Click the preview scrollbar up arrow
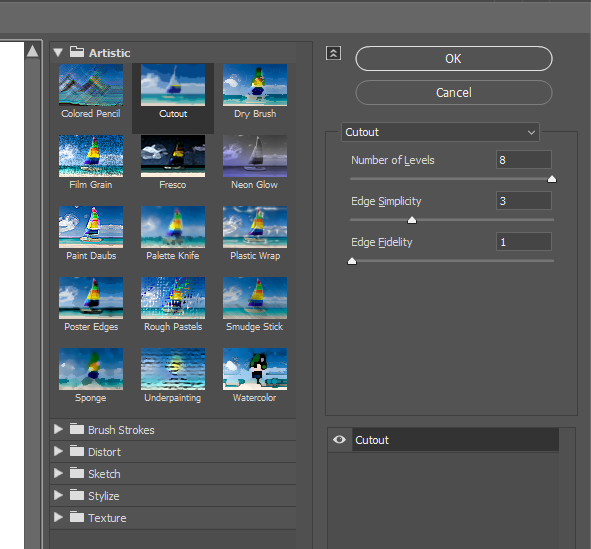 pos(32,51)
